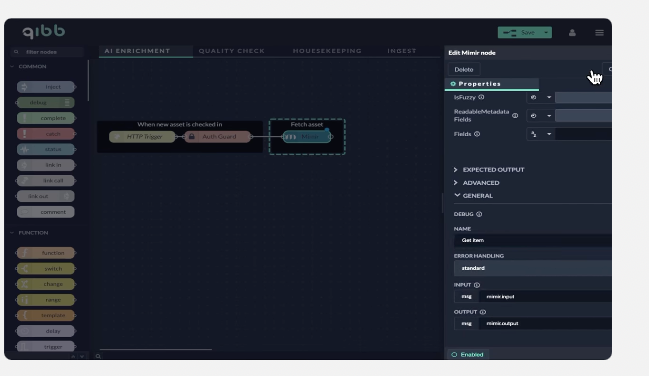
Task: Select the inject node in palette
Action: coord(46,87)
